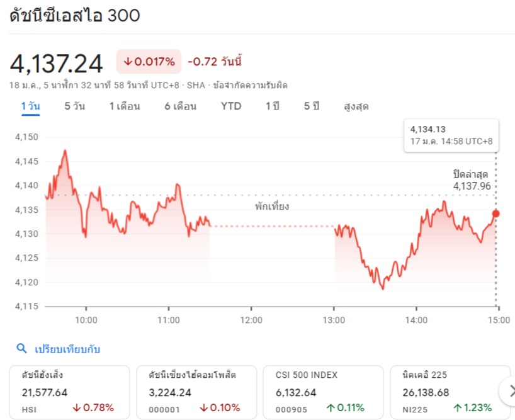Switch to the 5 วัน range tab
The image size is (515, 420).
coord(74,106)
